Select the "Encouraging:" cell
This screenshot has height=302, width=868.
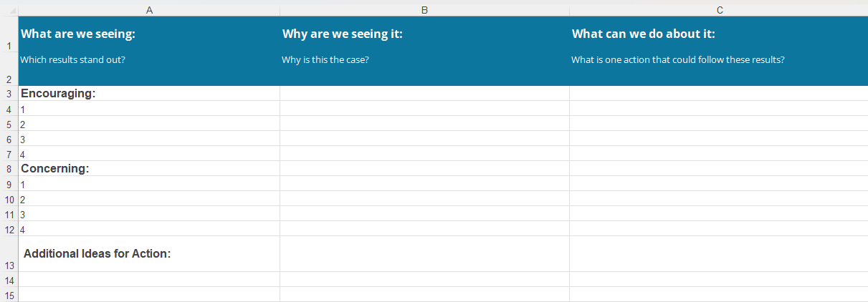[59, 94]
